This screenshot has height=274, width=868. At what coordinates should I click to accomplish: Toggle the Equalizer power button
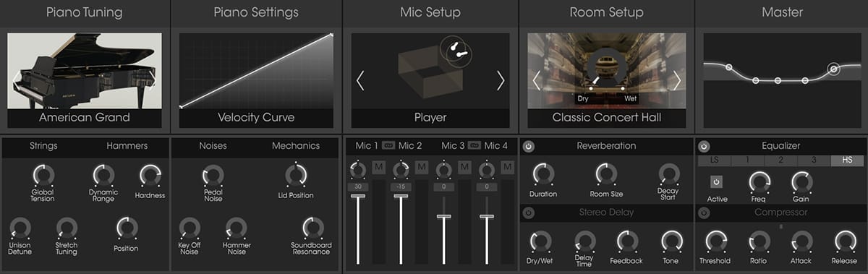coord(705,146)
